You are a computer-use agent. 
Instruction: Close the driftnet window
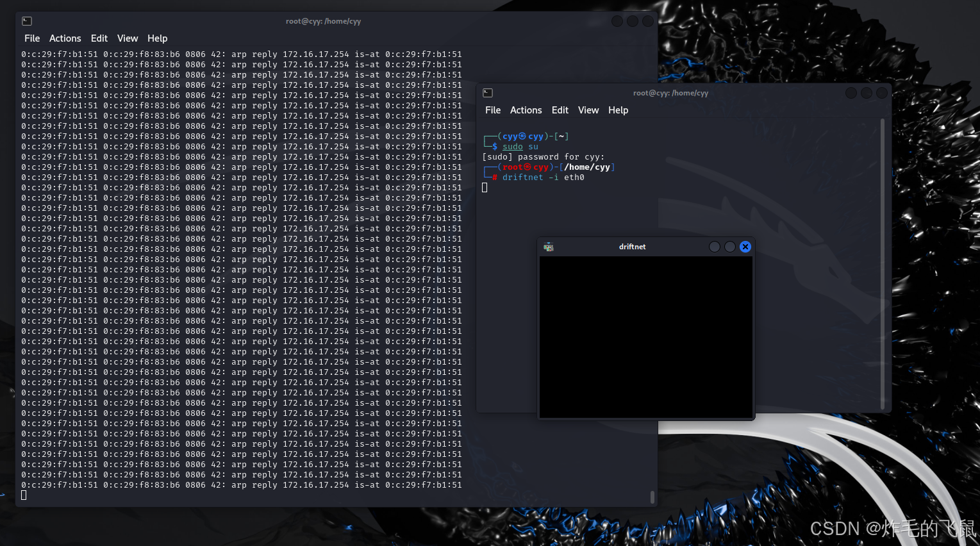pyautogui.click(x=745, y=247)
